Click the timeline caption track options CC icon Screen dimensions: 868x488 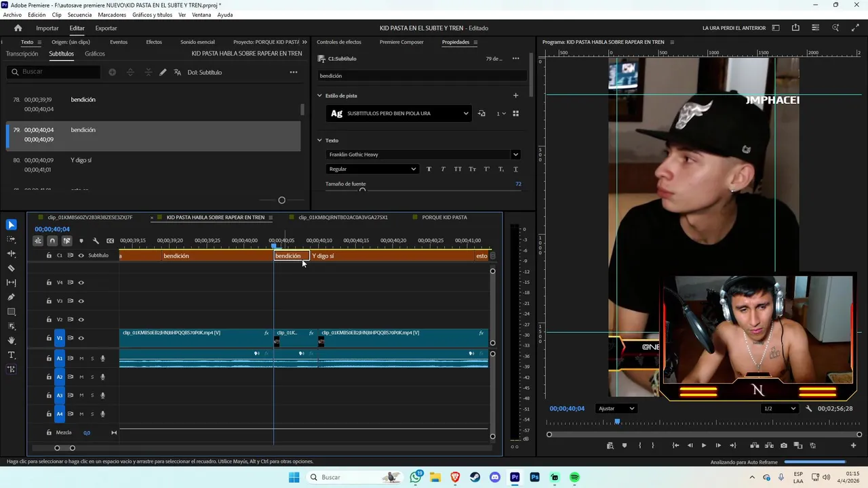pyautogui.click(x=110, y=241)
